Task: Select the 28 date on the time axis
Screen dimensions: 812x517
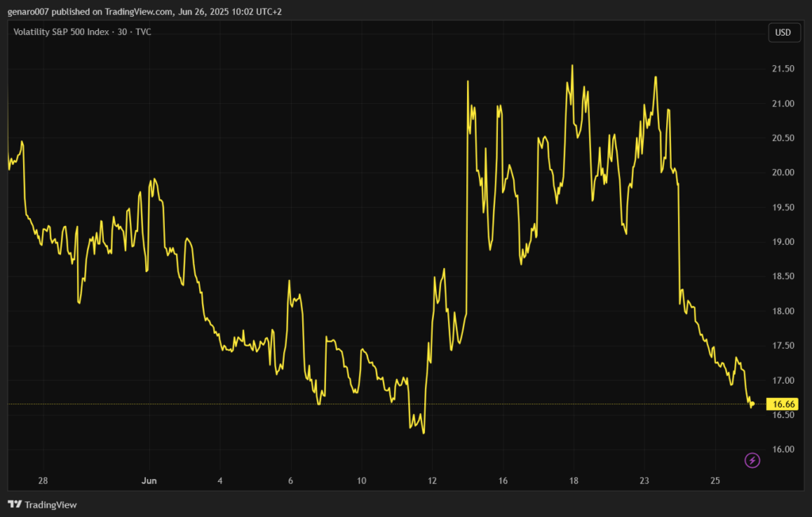Action: [43, 481]
